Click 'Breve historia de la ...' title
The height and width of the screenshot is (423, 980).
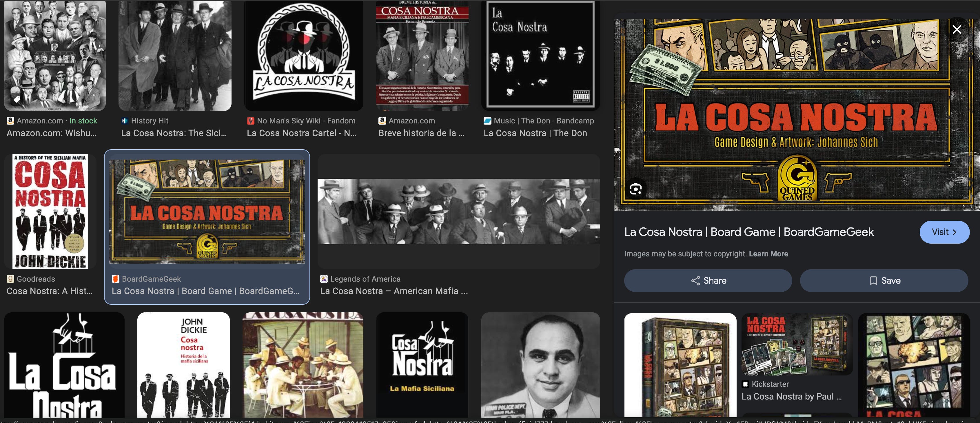(421, 133)
